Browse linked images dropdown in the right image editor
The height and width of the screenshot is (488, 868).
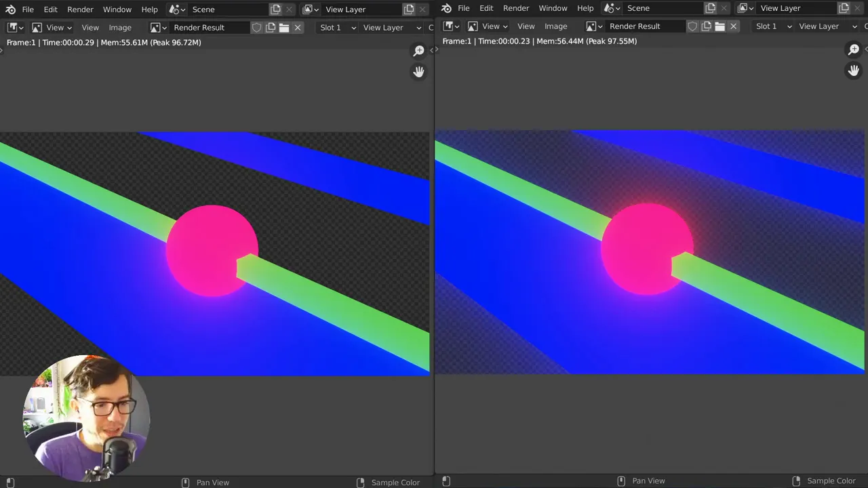pos(595,26)
